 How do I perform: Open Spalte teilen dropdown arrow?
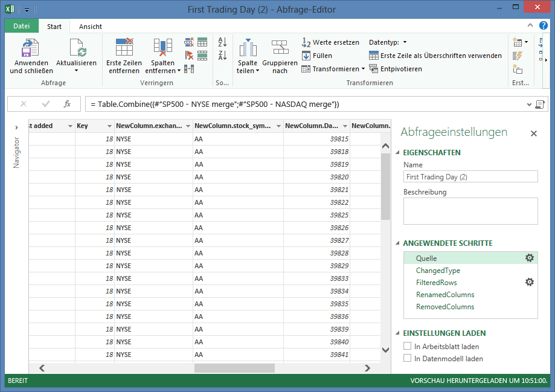point(257,71)
